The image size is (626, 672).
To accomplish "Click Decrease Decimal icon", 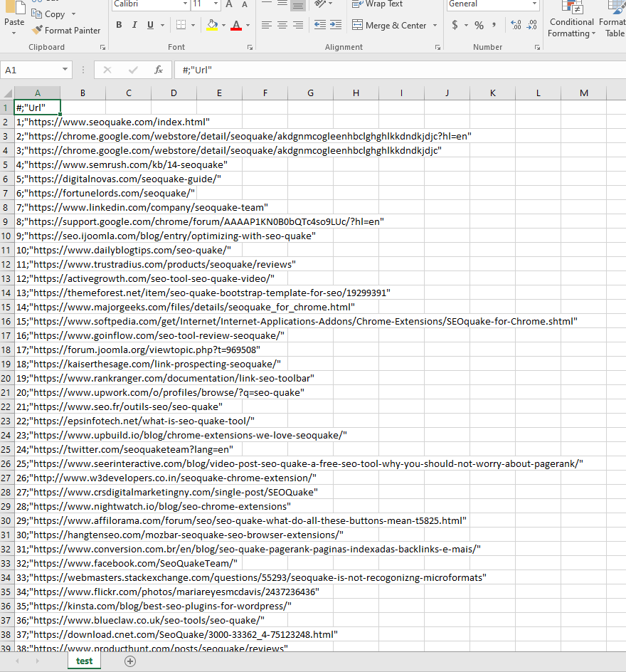I will pyautogui.click(x=532, y=26).
